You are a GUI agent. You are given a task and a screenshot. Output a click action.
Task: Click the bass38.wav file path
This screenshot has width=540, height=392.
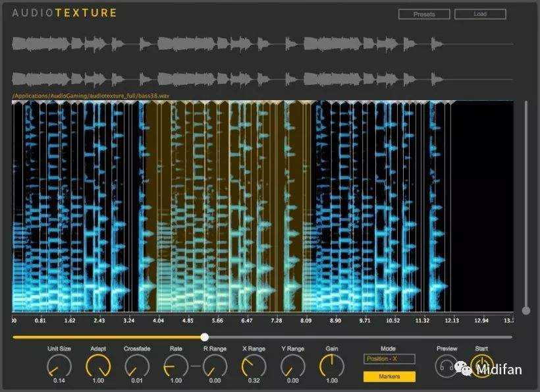91,96
